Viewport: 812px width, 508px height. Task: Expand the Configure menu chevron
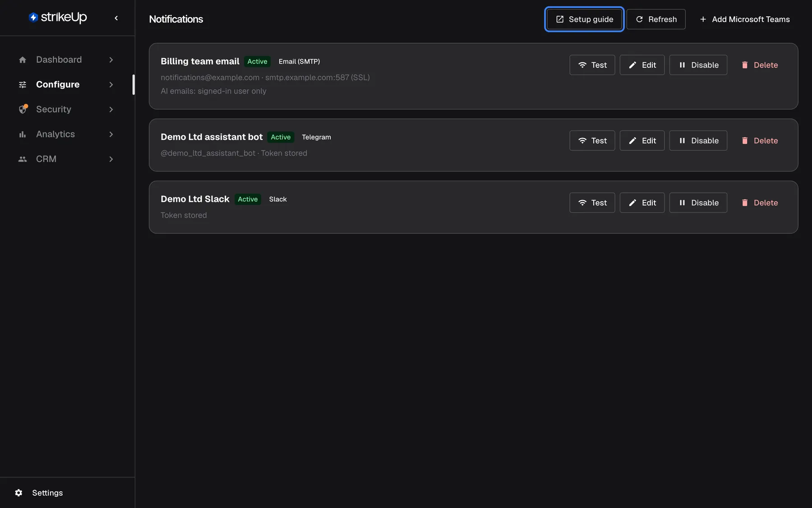click(111, 84)
